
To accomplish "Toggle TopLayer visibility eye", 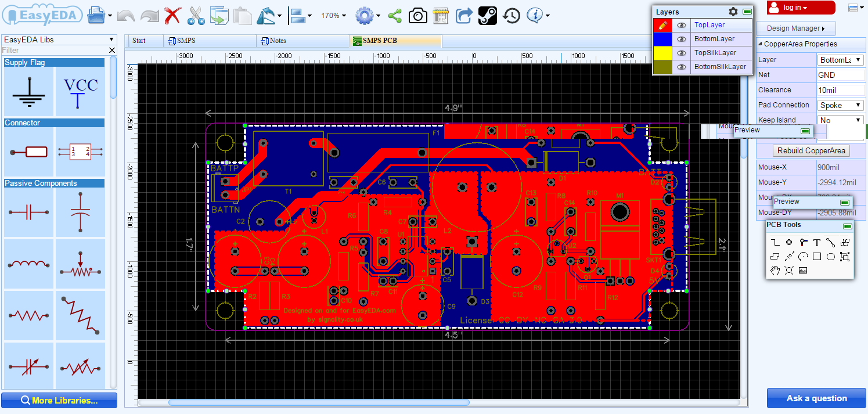I will coord(682,25).
